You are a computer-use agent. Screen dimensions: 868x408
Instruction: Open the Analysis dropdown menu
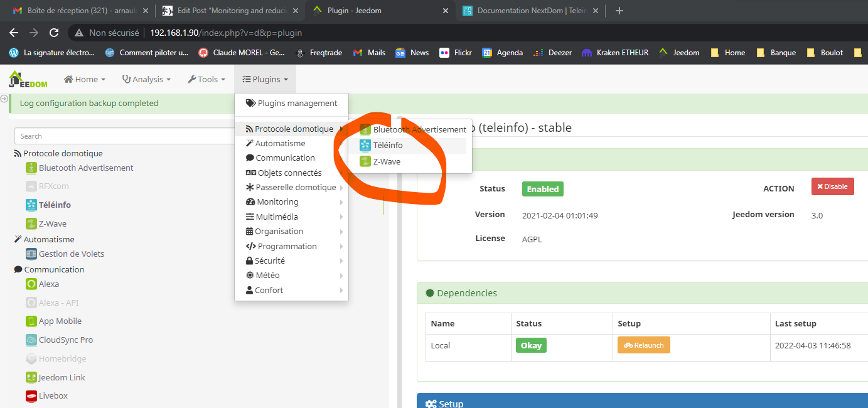pos(146,79)
